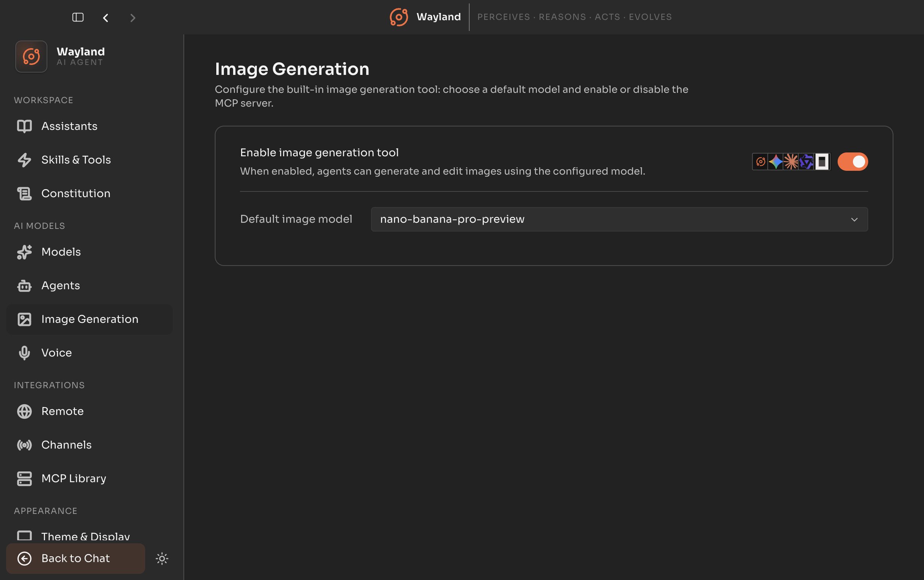924x580 pixels.
Task: Open the Theme & Display settings
Action: coord(89,536)
